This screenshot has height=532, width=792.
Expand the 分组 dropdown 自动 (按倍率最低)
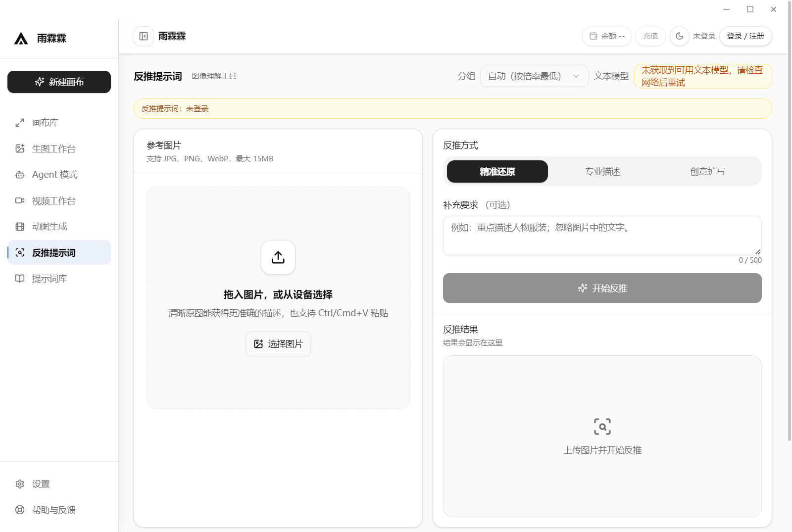pyautogui.click(x=534, y=76)
